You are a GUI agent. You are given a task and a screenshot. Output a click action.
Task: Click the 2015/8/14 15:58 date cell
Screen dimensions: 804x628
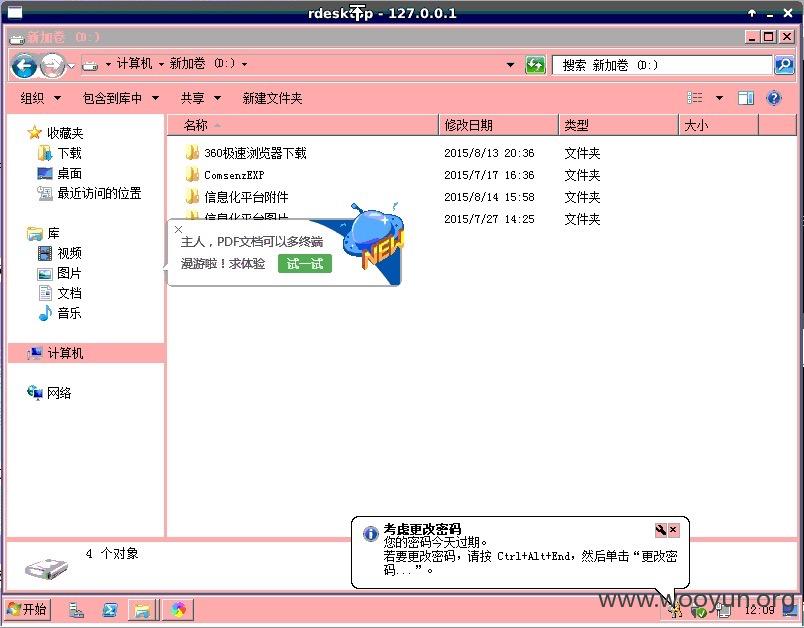pyautogui.click(x=489, y=197)
